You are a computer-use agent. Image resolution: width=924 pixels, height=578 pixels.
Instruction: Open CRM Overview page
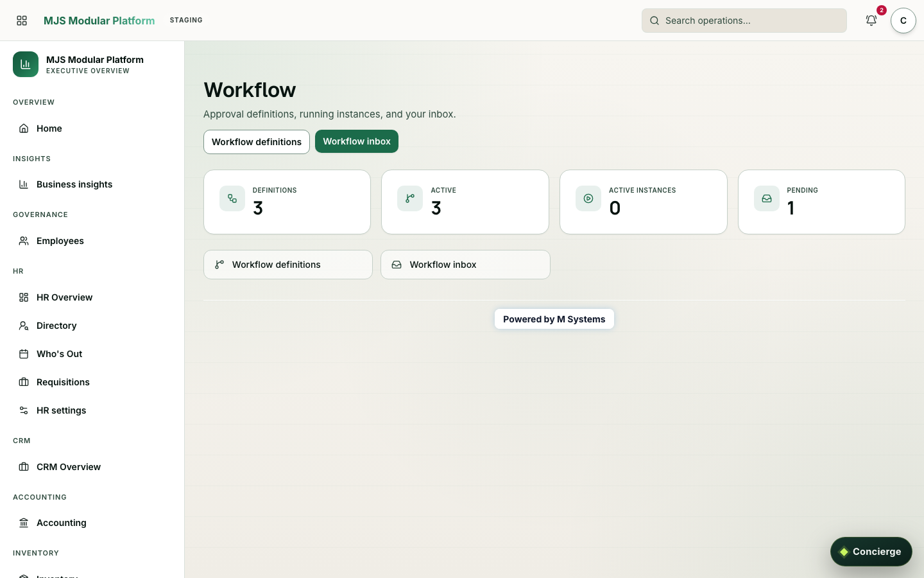point(92,467)
